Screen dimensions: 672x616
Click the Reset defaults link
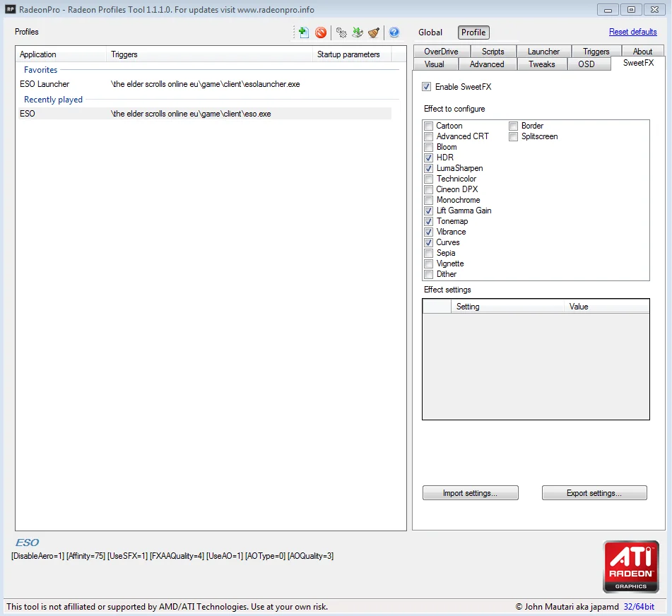(633, 32)
